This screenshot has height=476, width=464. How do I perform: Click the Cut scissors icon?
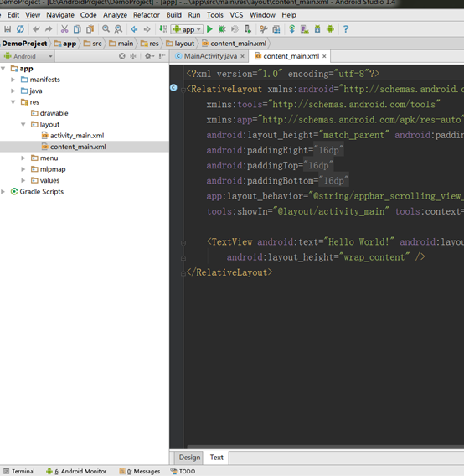pyautogui.click(x=64, y=29)
